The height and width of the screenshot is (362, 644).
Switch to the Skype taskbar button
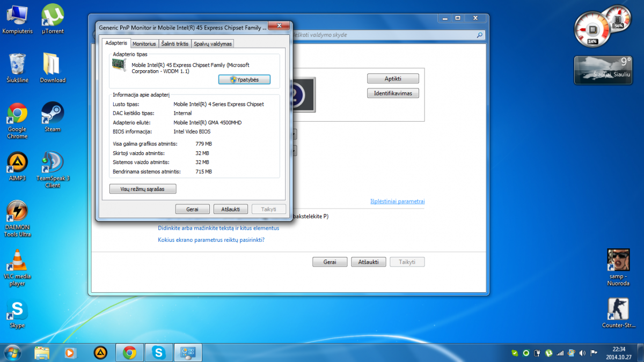[x=158, y=352]
